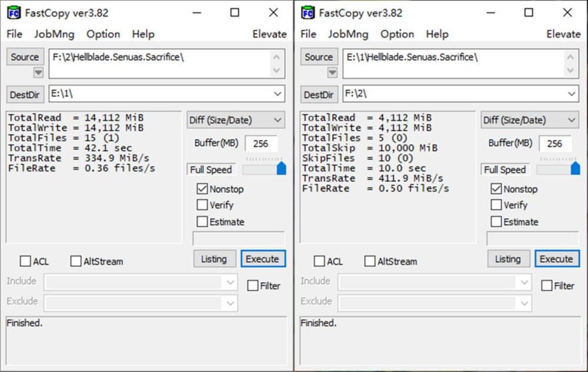Click Buffer(MB) field in right window
Image resolution: width=588 pixels, height=372 pixels.
tap(555, 143)
